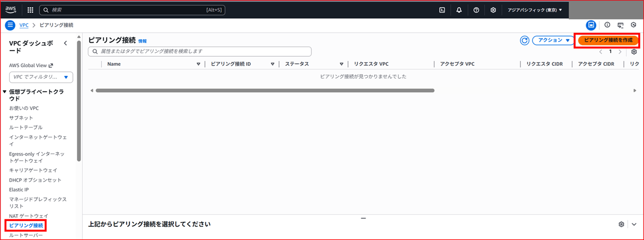
Task: Sort by ステータス column arrow
Action: pos(341,64)
